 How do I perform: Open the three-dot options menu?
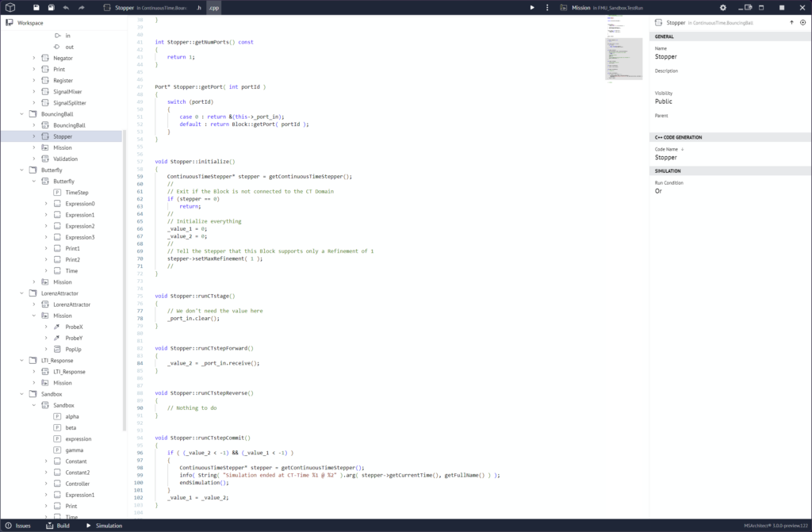[547, 8]
